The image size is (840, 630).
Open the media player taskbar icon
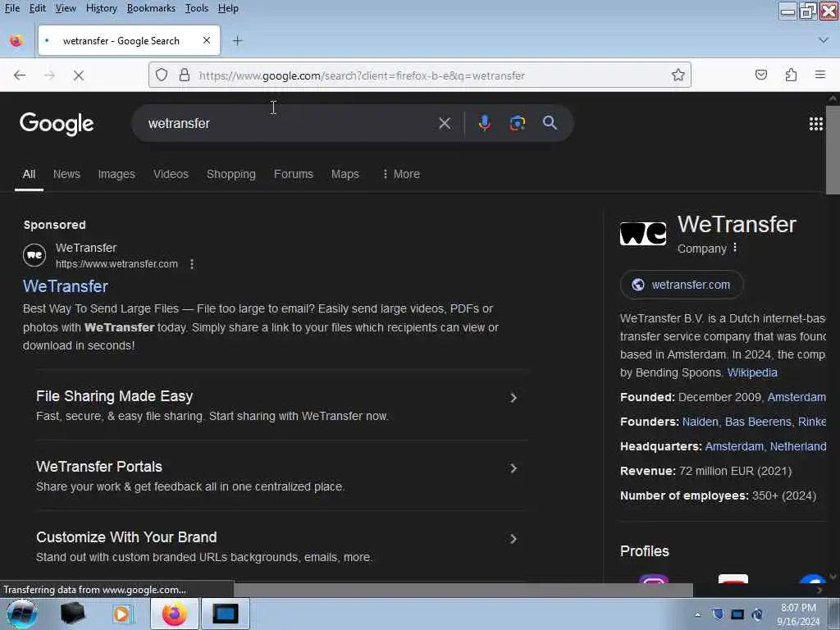122,614
